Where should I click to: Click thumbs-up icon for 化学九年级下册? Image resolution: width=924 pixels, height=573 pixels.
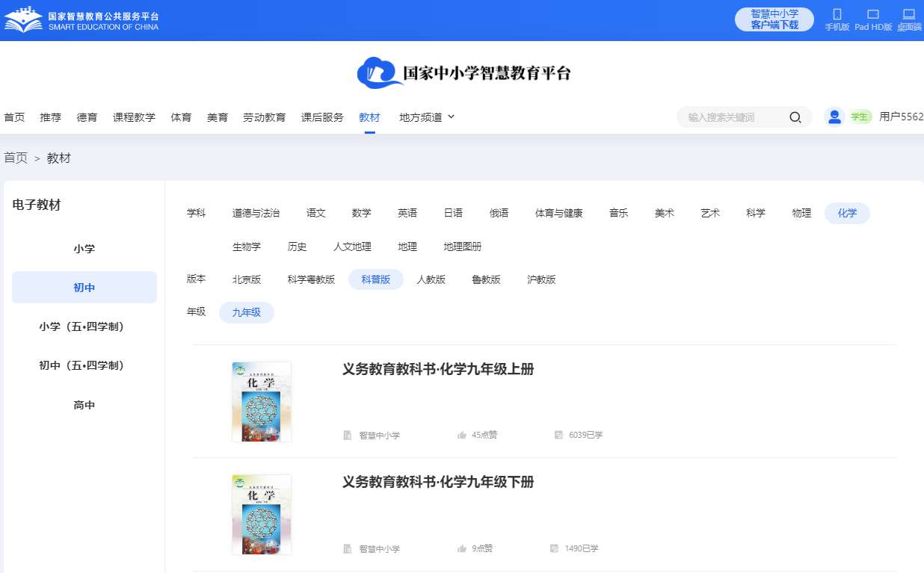(x=462, y=548)
